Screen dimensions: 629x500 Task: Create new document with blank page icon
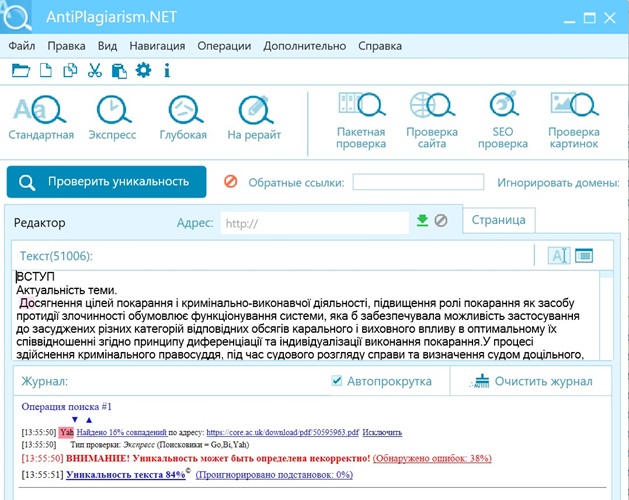pos(46,71)
